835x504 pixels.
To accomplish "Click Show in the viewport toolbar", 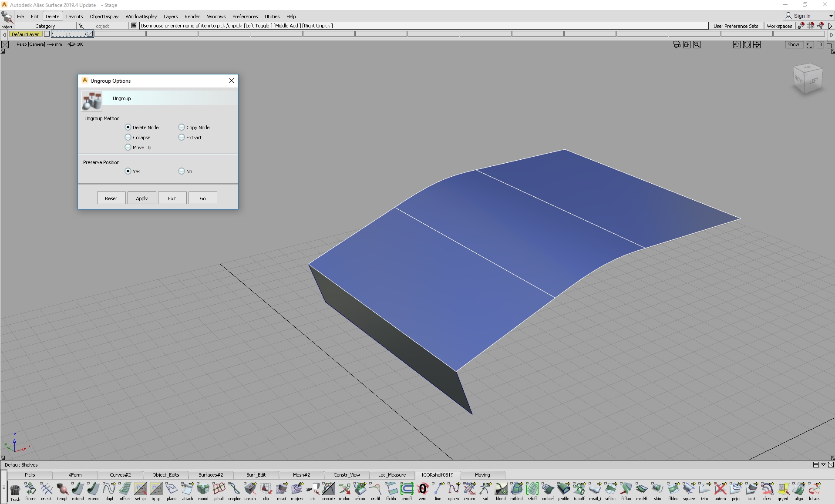I will point(794,44).
